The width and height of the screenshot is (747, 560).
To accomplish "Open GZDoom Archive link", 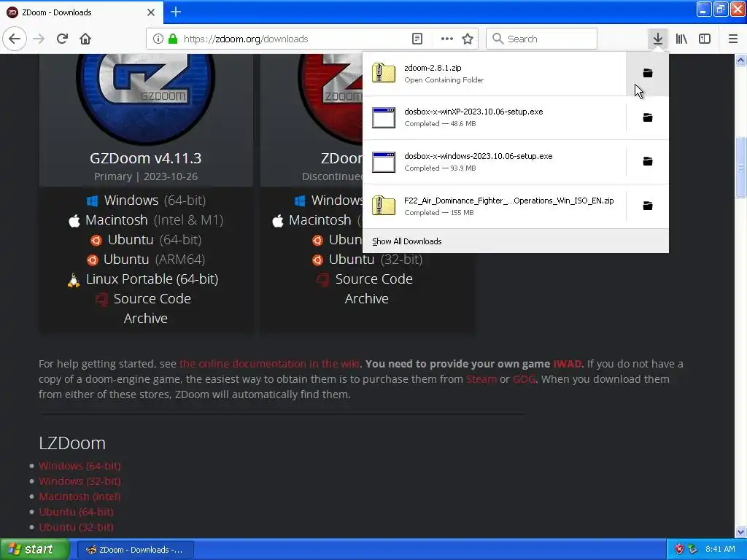I will coord(146,318).
